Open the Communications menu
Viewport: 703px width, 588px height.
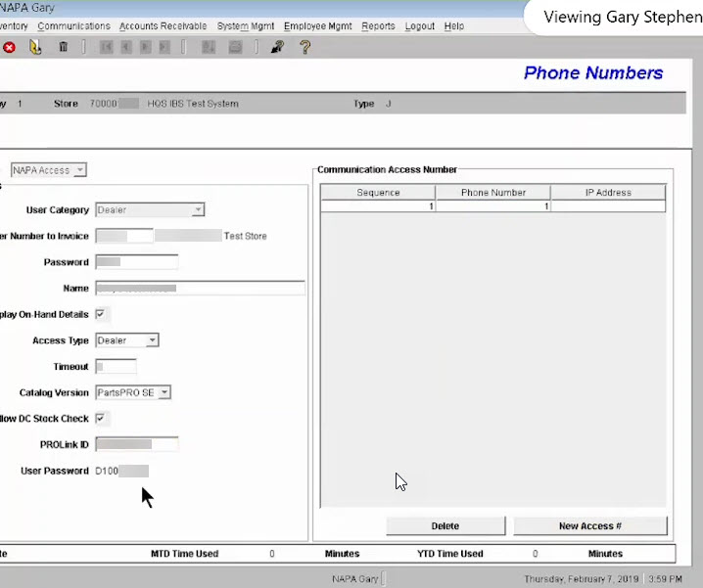[74, 26]
